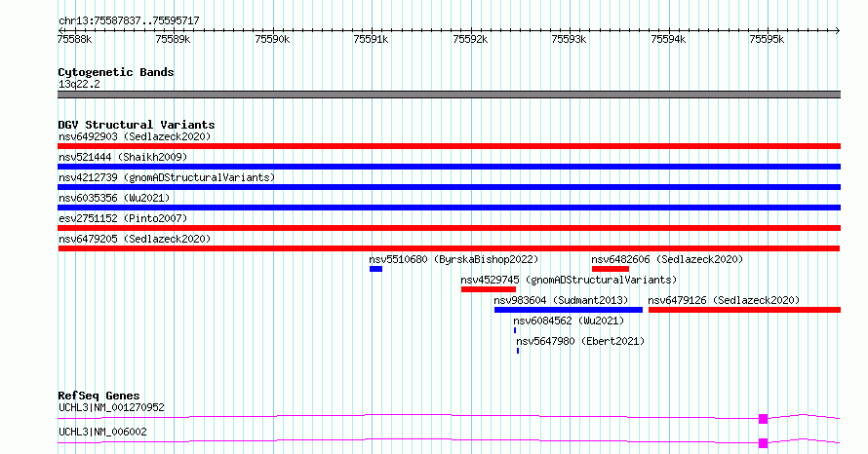Click the blue nsv983604 bar
This screenshot has height=454, width=868.
[569, 310]
